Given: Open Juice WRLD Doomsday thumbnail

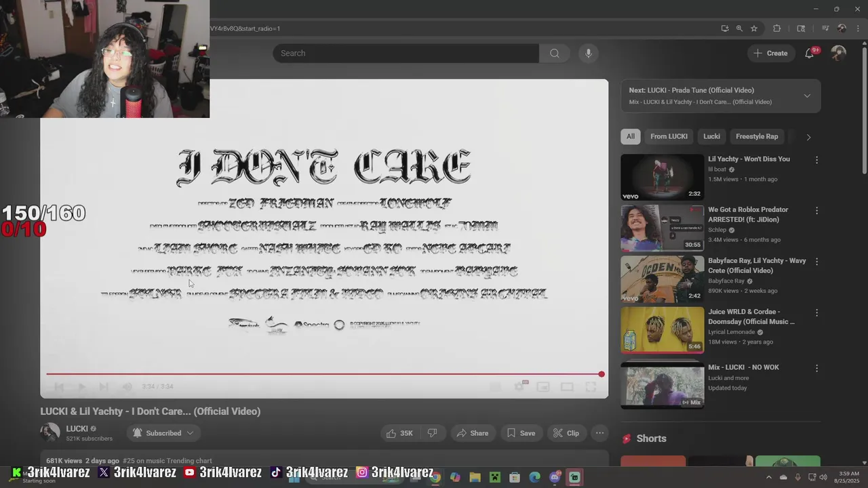Looking at the screenshot, I should coord(662,329).
